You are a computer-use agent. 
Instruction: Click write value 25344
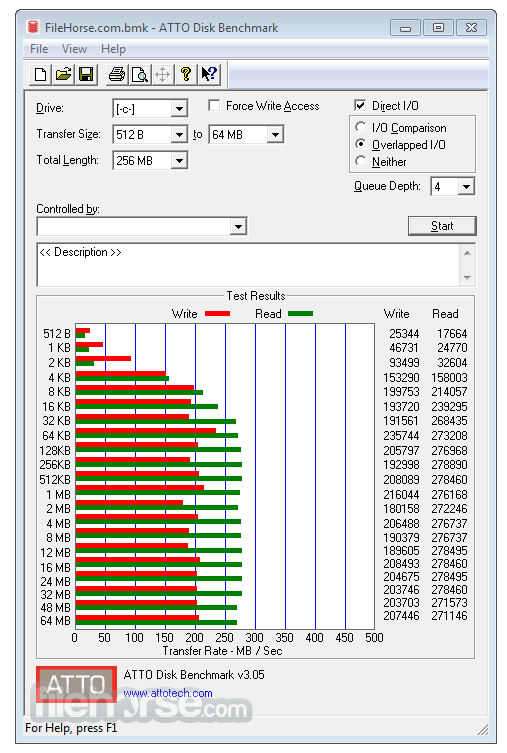tap(404, 333)
